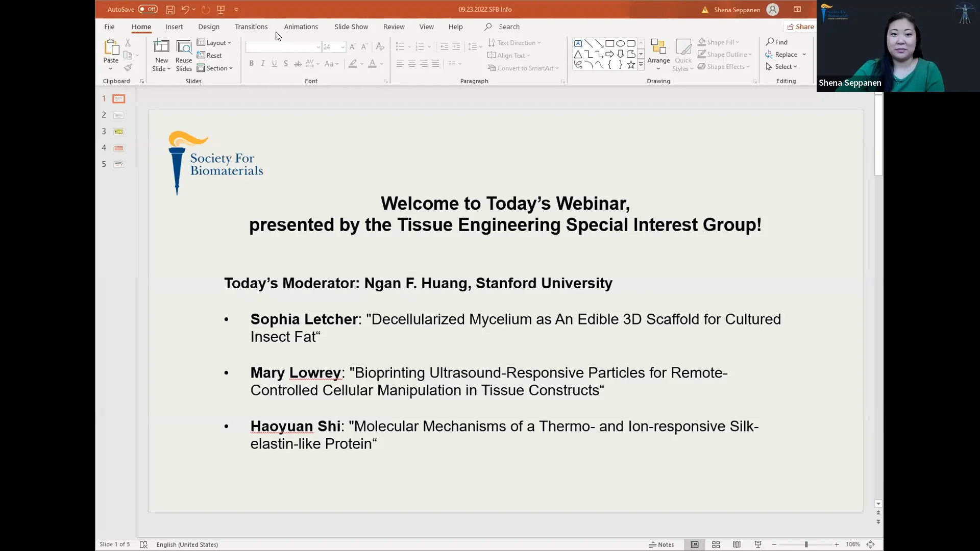Select the rectangle shape tool
980x551 pixels.
pyautogui.click(x=610, y=43)
